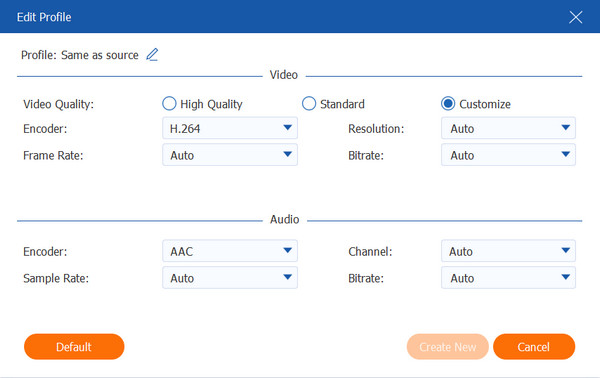The height and width of the screenshot is (378, 600).
Task: Click the 'Audio' section heading
Action: tap(284, 219)
